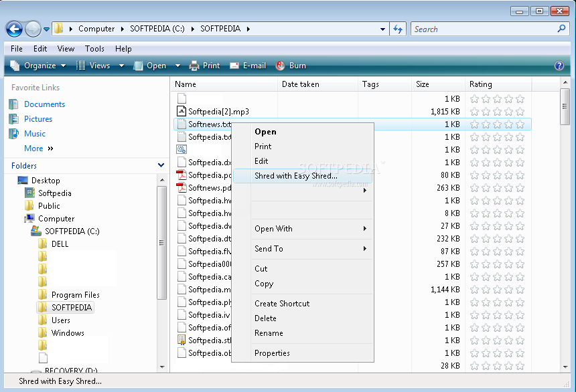
Task: Select Public folder in tree
Action: point(49,206)
